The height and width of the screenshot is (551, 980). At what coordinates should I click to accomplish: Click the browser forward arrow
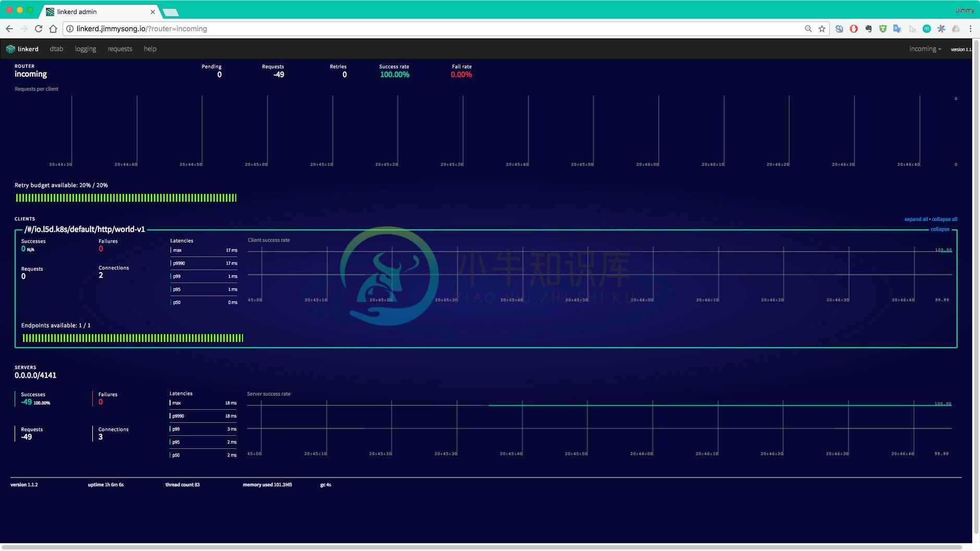point(24,29)
